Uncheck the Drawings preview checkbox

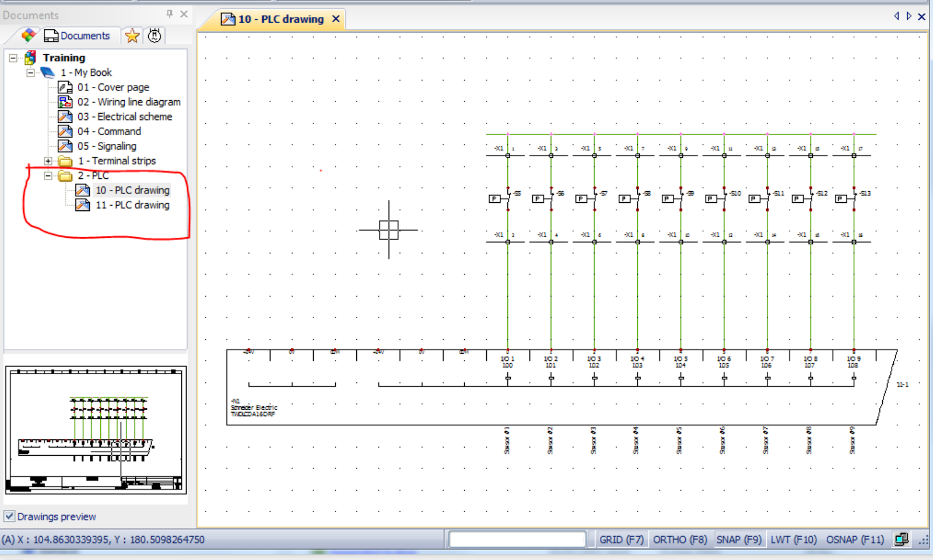coord(9,516)
